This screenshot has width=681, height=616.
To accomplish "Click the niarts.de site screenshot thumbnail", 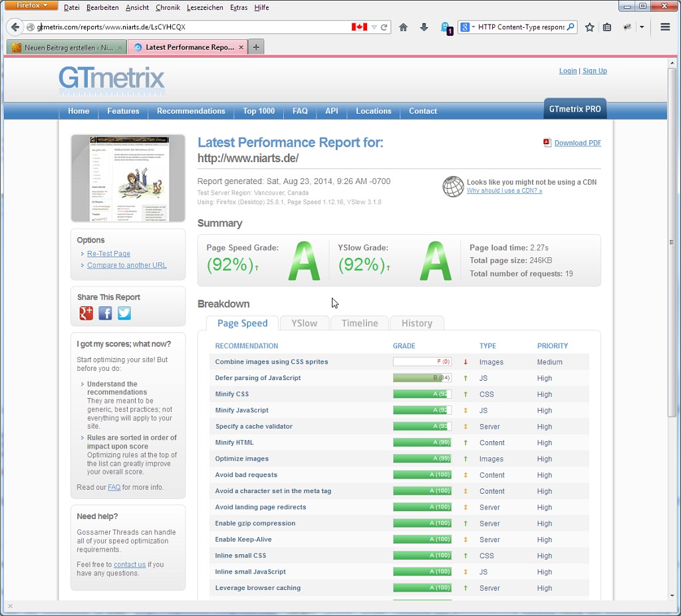I will pyautogui.click(x=128, y=178).
